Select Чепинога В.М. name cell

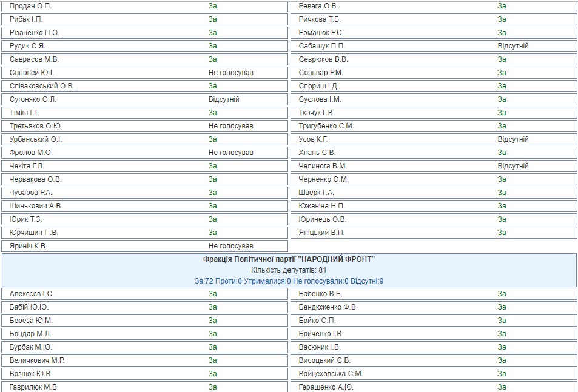[x=323, y=166]
